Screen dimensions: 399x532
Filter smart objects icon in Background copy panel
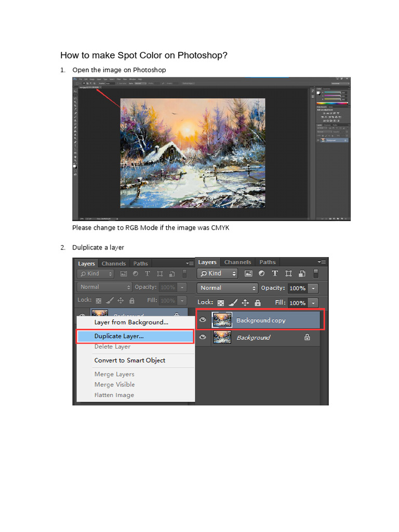(302, 273)
